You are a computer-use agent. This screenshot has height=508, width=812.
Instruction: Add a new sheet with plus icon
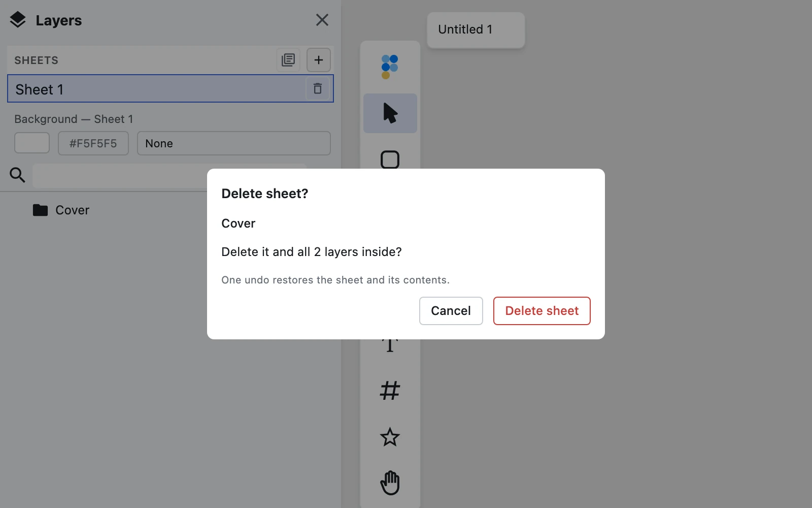319,60
